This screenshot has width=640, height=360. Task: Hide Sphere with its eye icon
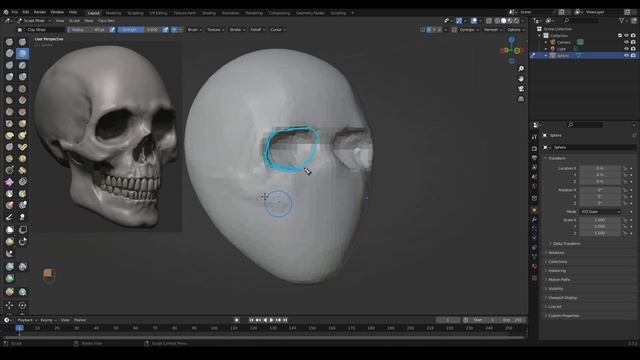pyautogui.click(x=626, y=56)
